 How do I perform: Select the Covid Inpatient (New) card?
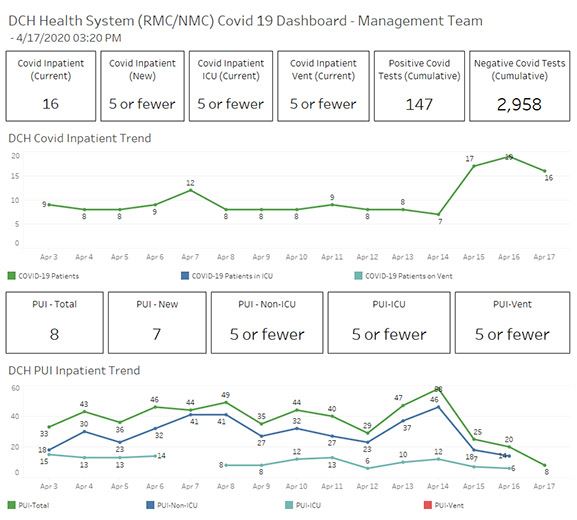(x=142, y=86)
